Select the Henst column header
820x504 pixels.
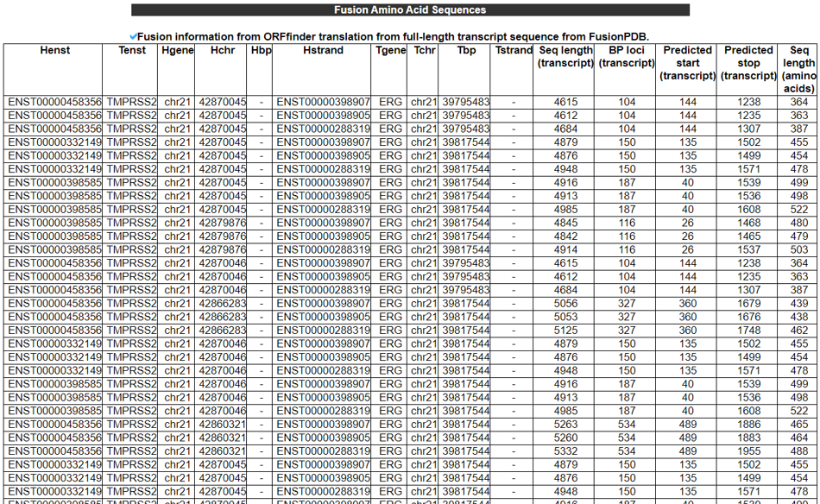(55, 51)
